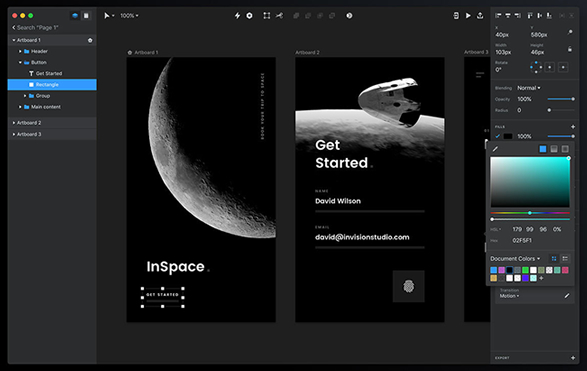
Task: Collapse the Artboard 1 tree row
Action: 14,40
